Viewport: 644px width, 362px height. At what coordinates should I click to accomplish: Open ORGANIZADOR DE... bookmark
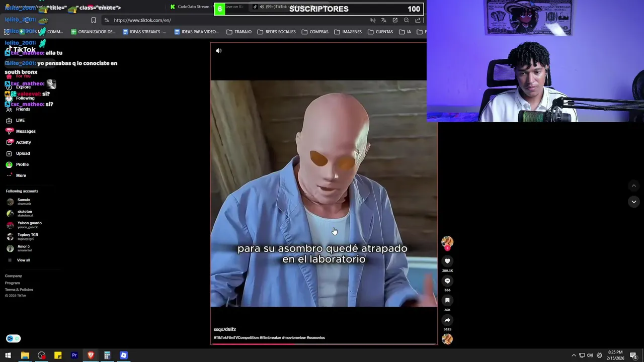pyautogui.click(x=93, y=32)
